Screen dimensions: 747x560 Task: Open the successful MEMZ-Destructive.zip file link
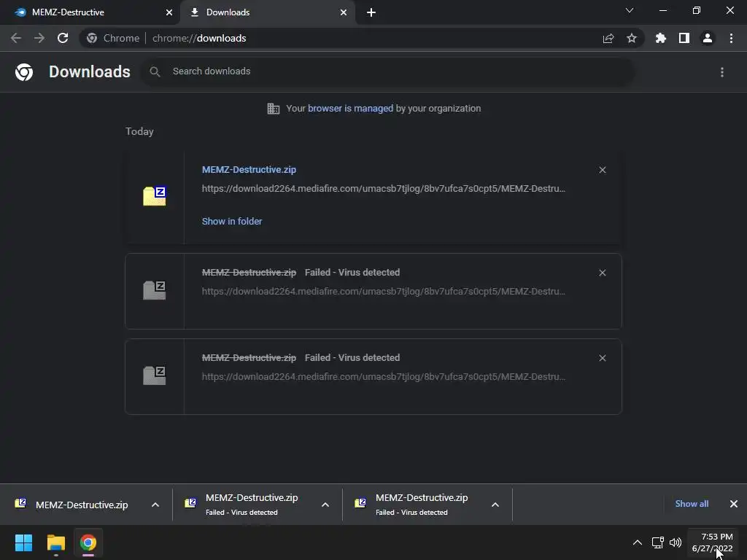click(249, 169)
